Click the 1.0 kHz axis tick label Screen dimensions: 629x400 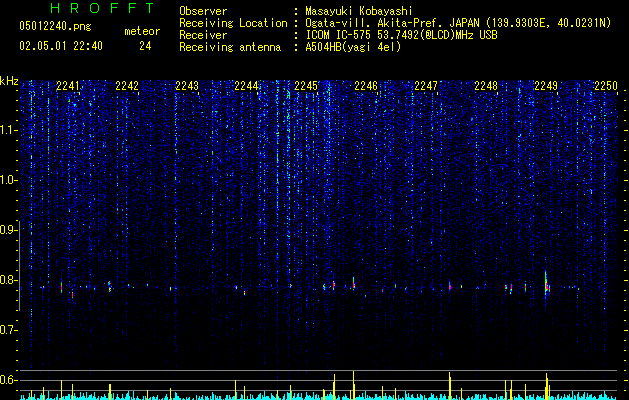pyautogui.click(x=8, y=180)
